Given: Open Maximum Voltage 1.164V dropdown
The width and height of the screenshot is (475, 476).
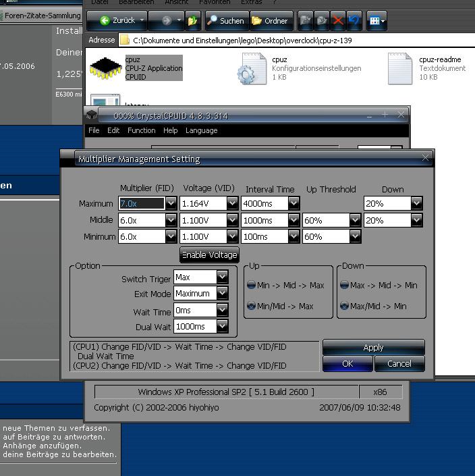Looking at the screenshot, I should [x=232, y=203].
